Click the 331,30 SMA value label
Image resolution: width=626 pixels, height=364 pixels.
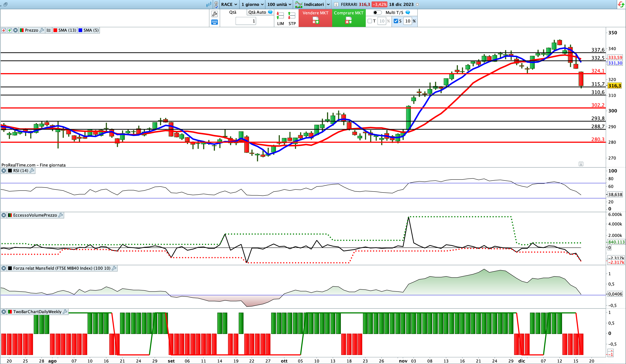click(x=615, y=63)
